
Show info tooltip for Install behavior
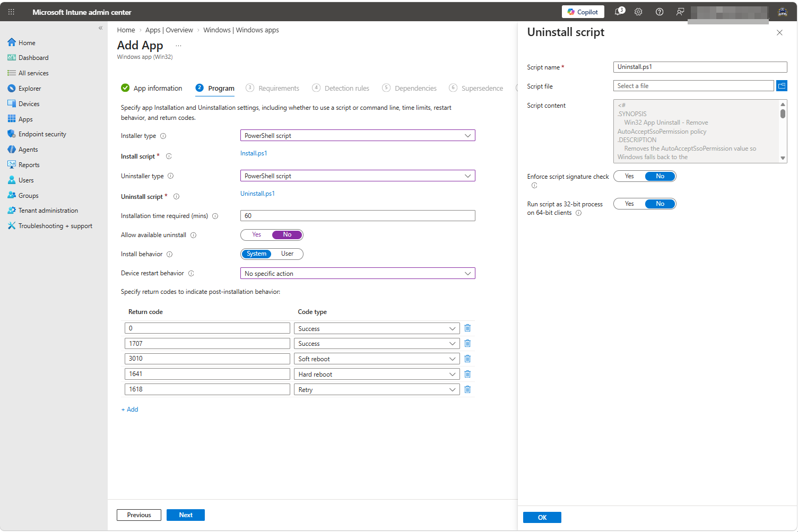click(x=170, y=255)
